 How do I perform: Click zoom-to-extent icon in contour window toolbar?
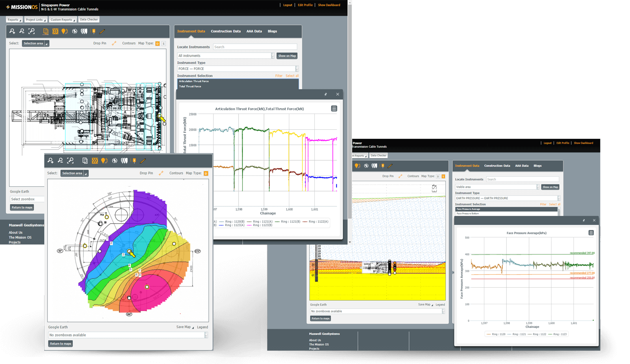[70, 161]
